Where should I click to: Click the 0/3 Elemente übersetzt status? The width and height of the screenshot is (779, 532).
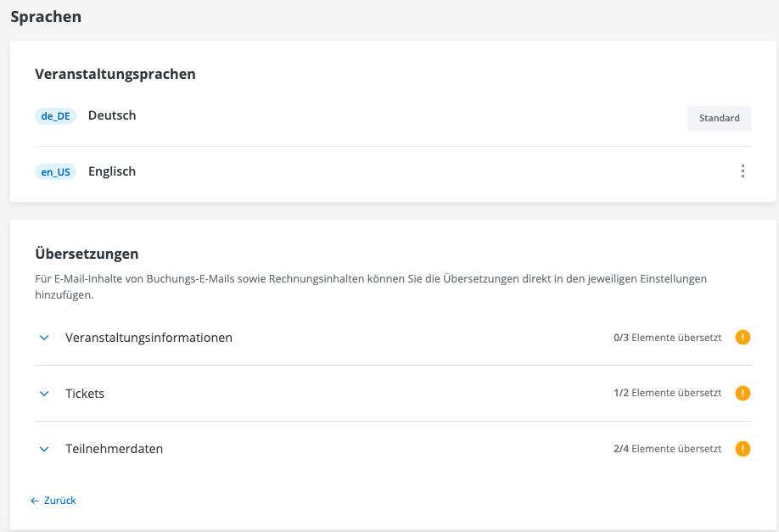click(667, 338)
